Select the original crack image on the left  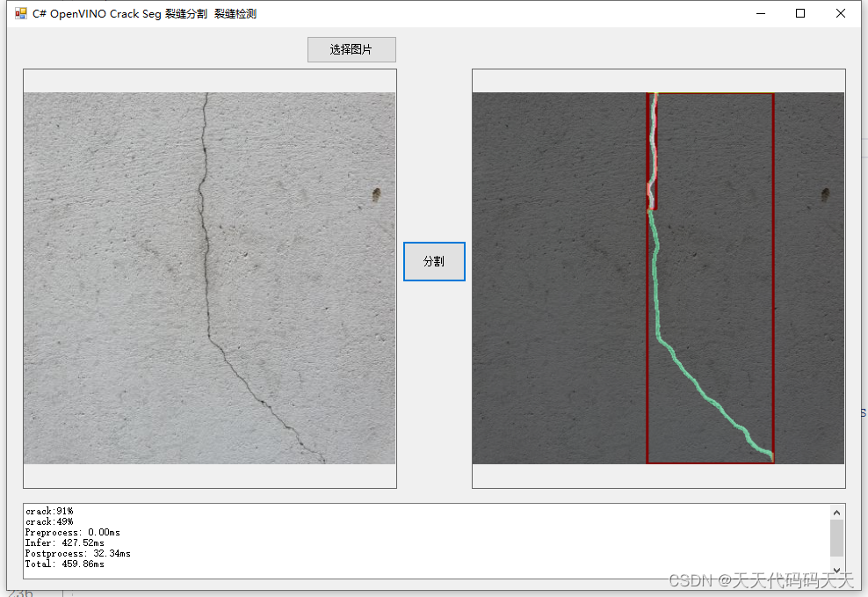(209, 278)
